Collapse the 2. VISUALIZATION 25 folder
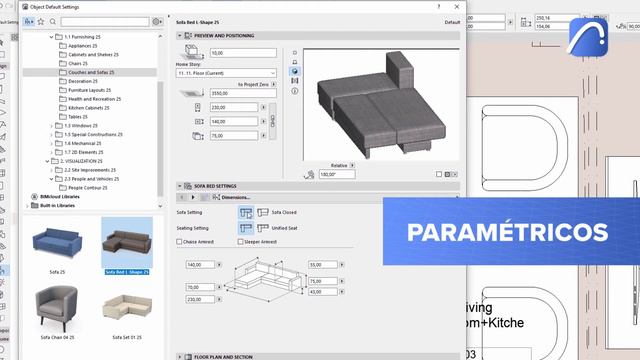 coord(47,162)
